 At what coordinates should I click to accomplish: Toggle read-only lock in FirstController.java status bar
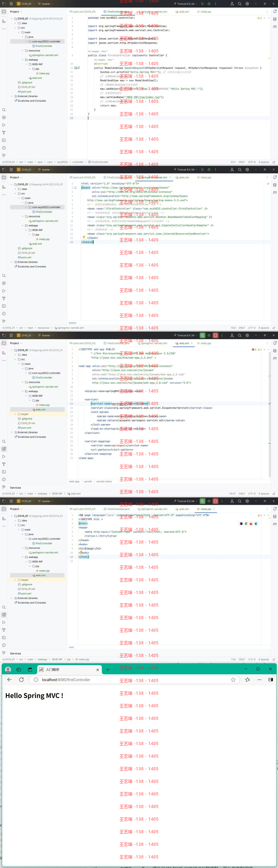274,162
